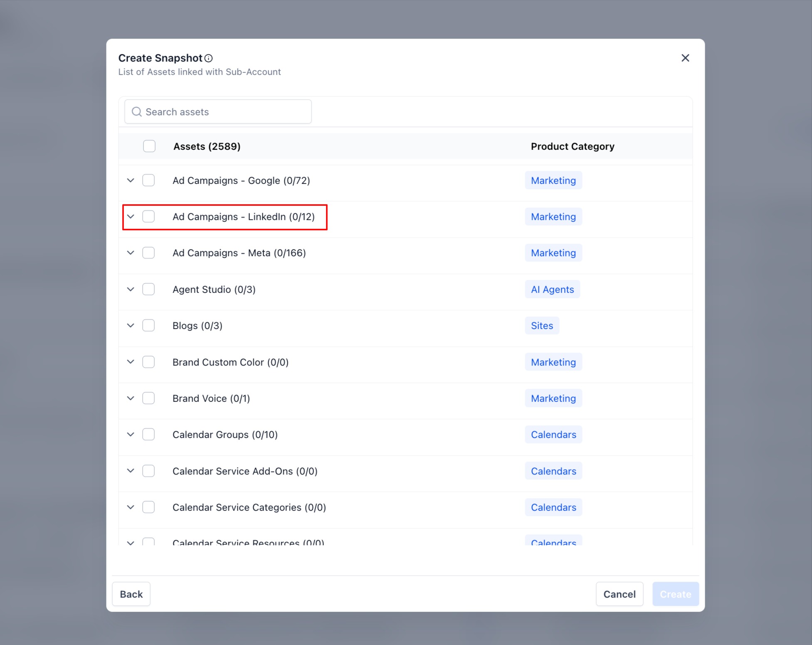Click the info icon beside Create Snapshot
Viewport: 812px width, 645px height.
(209, 58)
